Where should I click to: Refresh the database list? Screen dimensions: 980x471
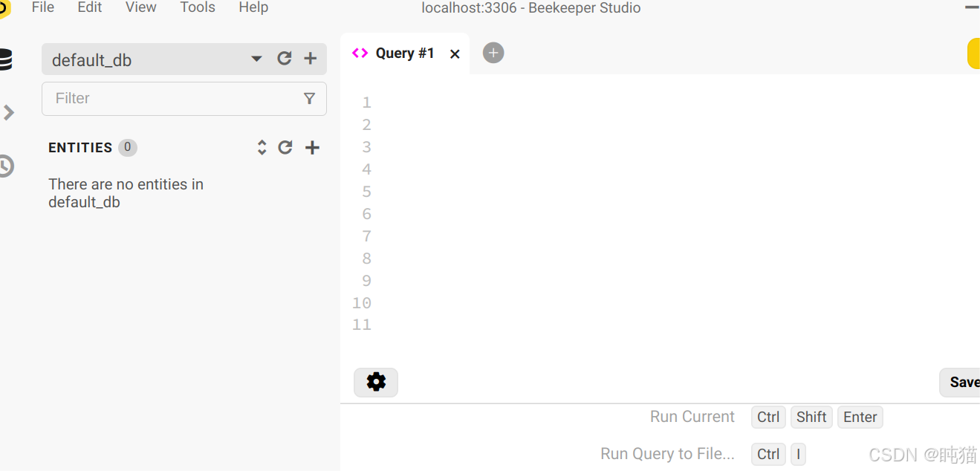(285, 59)
